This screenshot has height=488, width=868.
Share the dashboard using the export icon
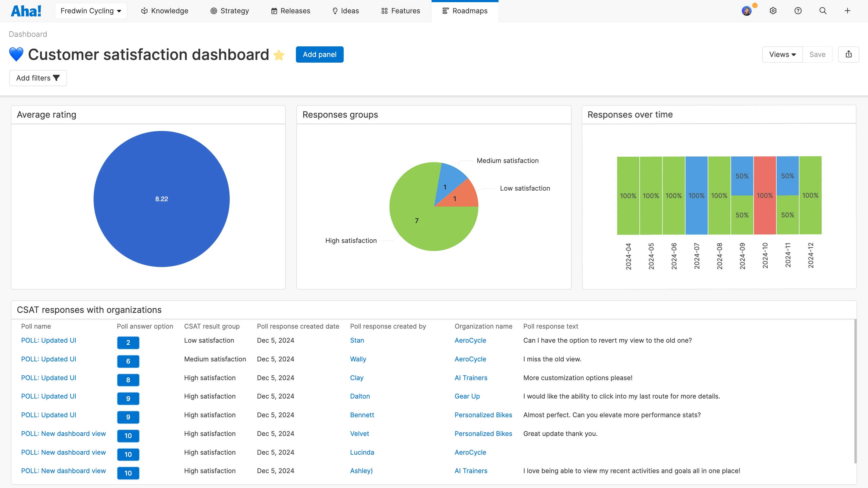point(849,54)
